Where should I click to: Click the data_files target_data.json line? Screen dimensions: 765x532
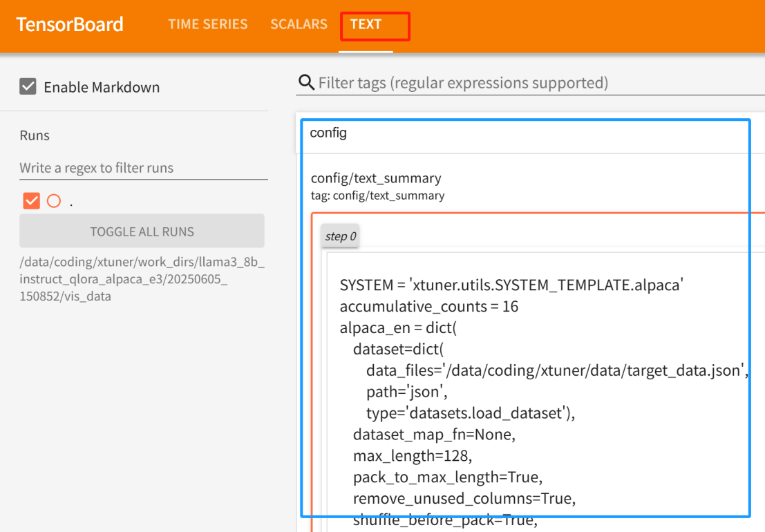pyautogui.click(x=557, y=370)
